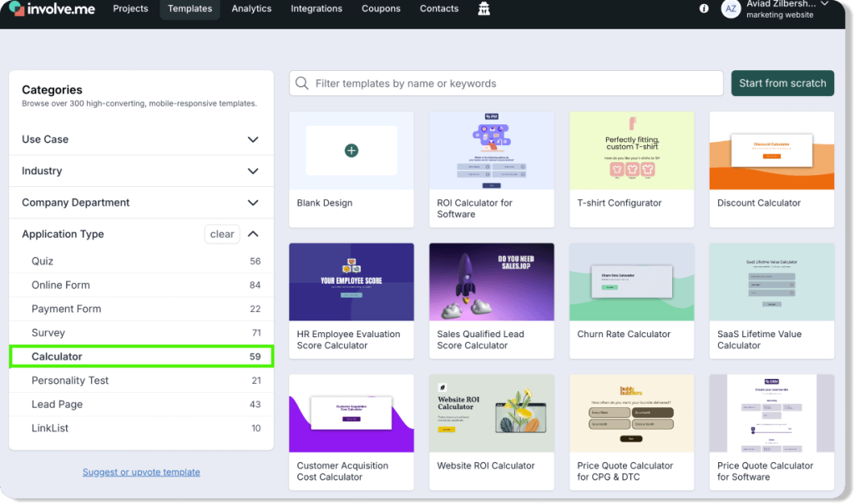Open the Sales Qualified Lead Score Calculator thumbnail
This screenshot has height=504, width=855.
[x=491, y=282]
